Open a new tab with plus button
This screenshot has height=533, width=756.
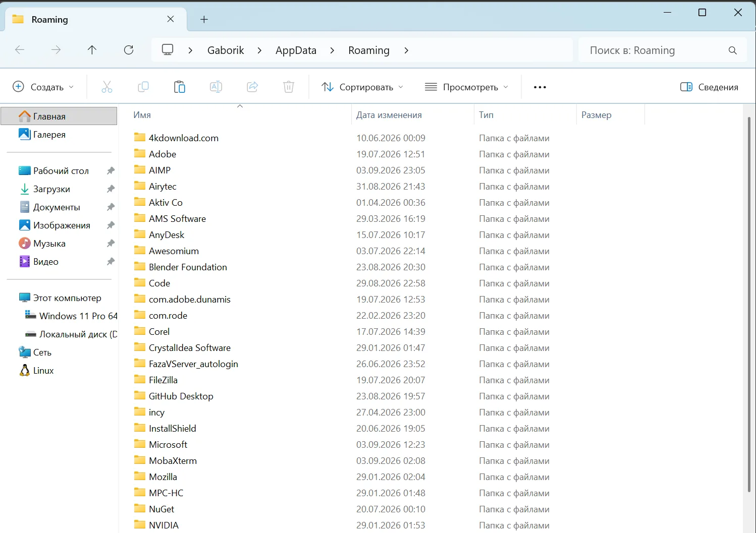[x=204, y=20]
